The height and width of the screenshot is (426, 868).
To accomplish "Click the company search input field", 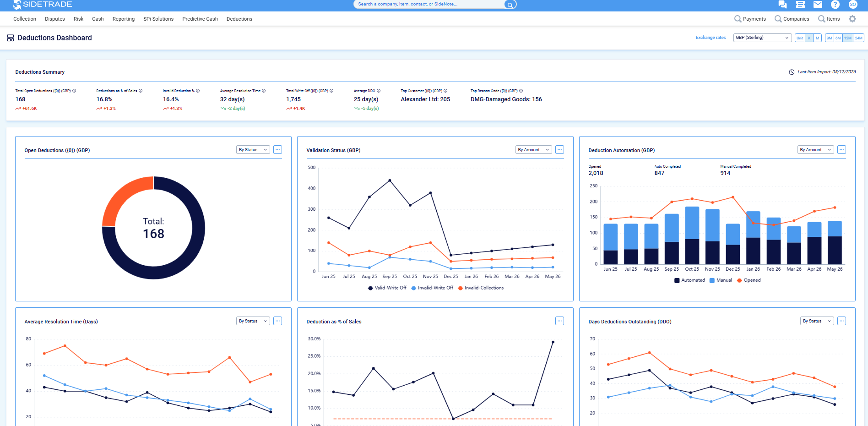I will point(429,4).
